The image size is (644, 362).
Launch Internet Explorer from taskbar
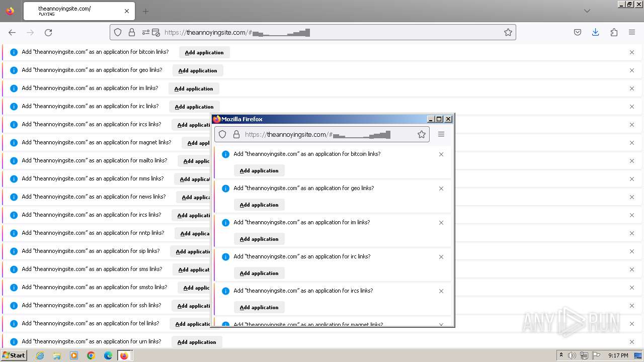coord(40,355)
